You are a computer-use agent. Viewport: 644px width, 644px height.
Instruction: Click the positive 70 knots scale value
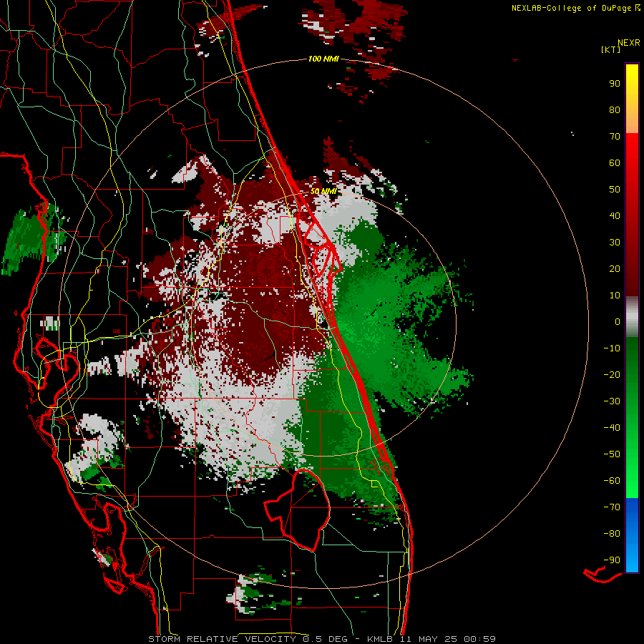[x=615, y=137]
